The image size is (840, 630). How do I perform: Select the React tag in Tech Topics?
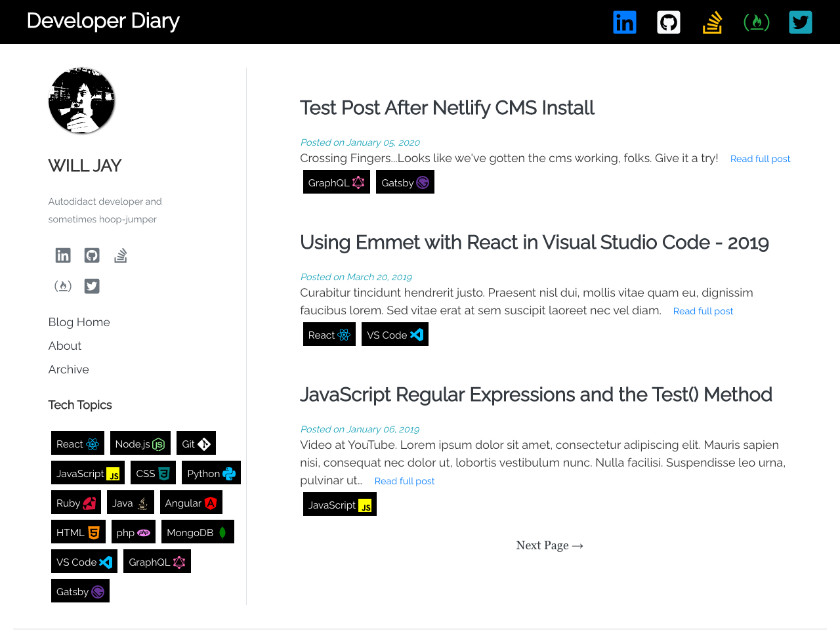pos(77,443)
